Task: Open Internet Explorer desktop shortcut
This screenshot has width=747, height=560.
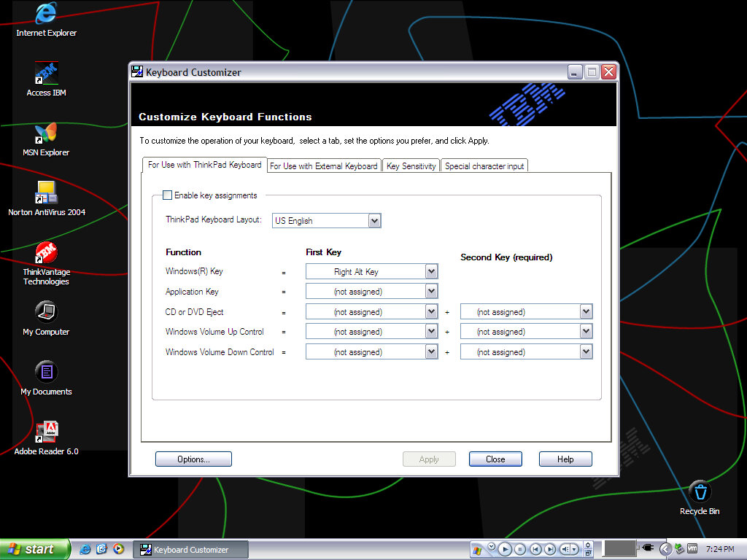Action: coord(46,14)
